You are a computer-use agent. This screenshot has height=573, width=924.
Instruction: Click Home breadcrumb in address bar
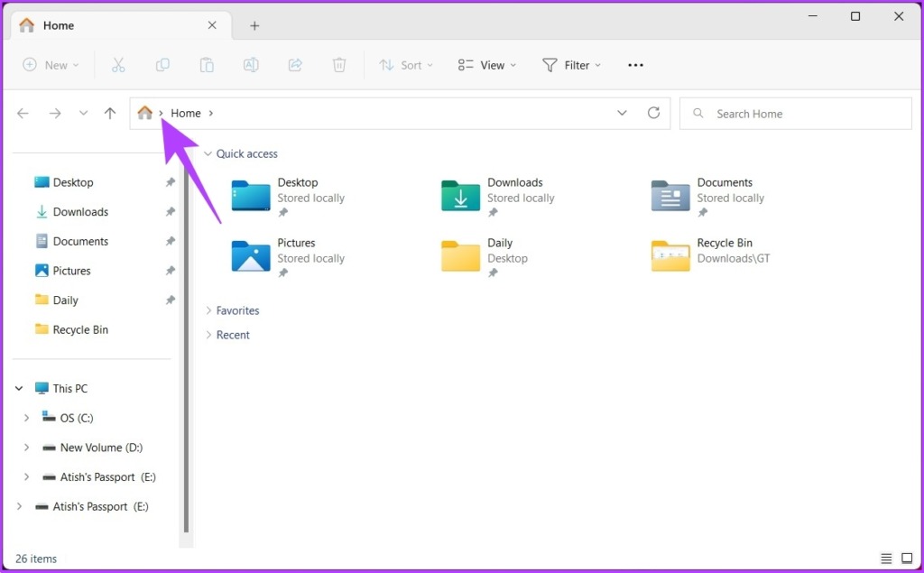pyautogui.click(x=186, y=113)
